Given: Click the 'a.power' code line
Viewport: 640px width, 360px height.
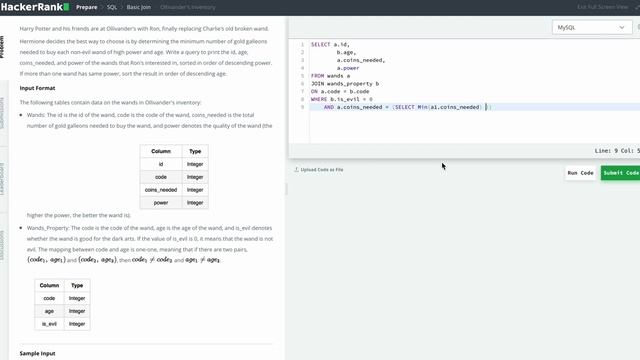Looking at the screenshot, I should (x=348, y=68).
